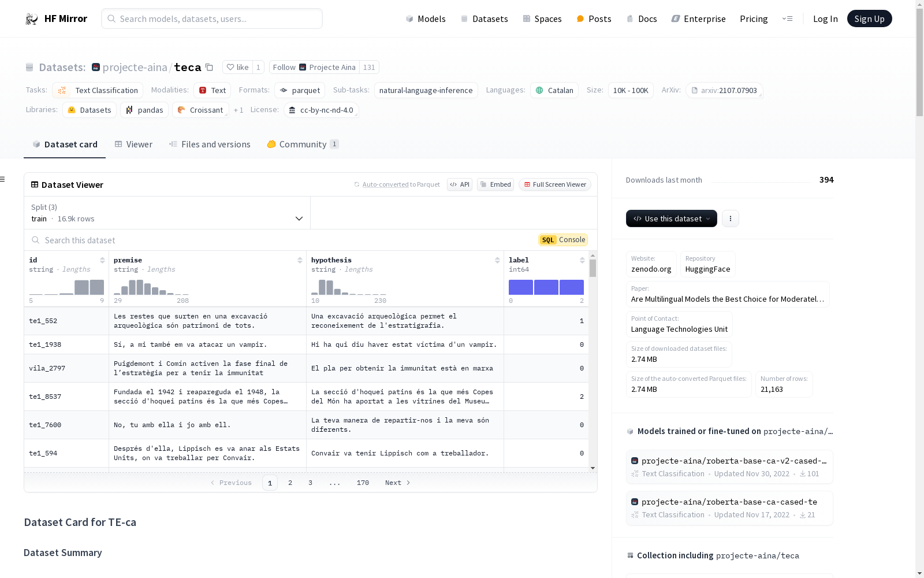Select the vila_2797 row id cell
924x578 pixels.
(66, 368)
